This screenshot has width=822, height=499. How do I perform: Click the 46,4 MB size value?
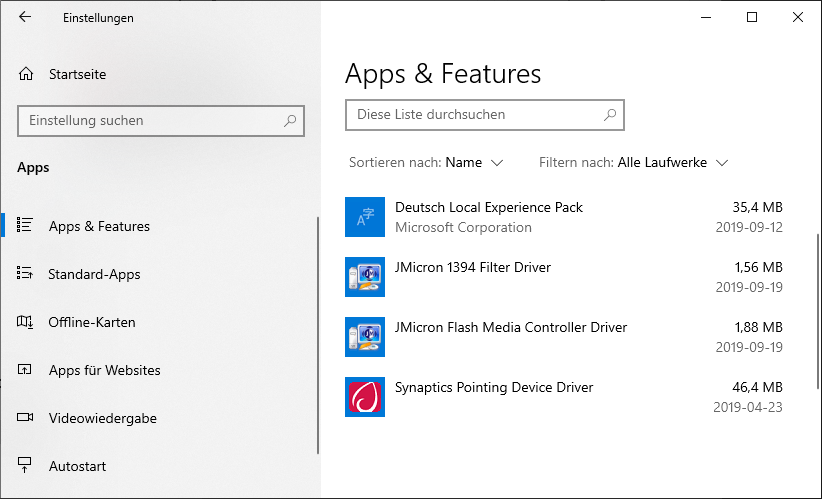(x=758, y=387)
